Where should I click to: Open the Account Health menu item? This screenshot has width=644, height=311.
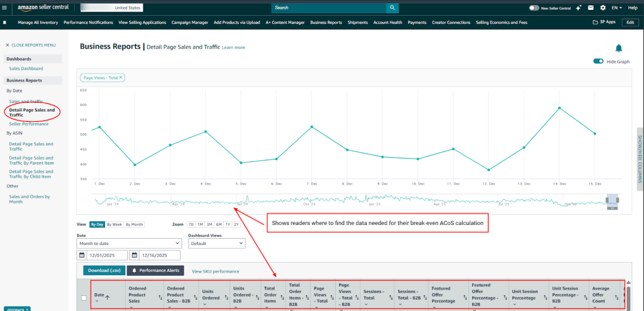pos(387,23)
